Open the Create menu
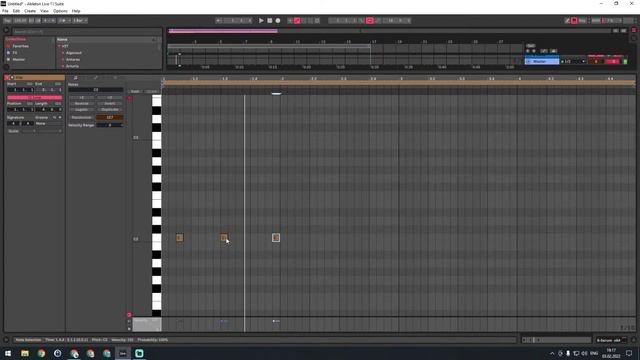The width and height of the screenshot is (640, 360). coord(30,11)
